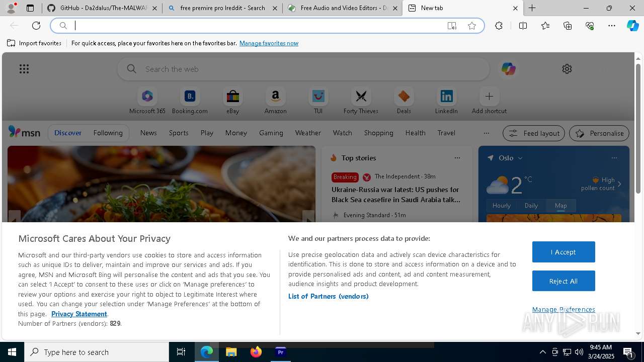This screenshot has height=362, width=644.
Task: Open Personalise button
Action: [599, 133]
